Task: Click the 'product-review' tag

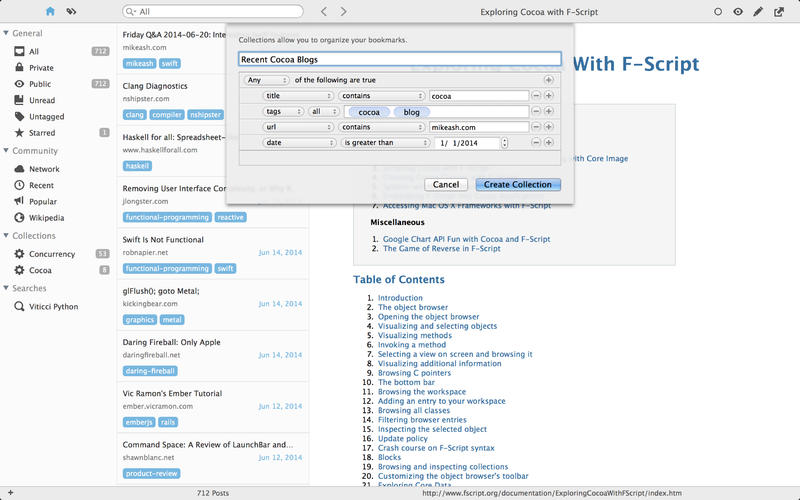Action: tap(152, 473)
